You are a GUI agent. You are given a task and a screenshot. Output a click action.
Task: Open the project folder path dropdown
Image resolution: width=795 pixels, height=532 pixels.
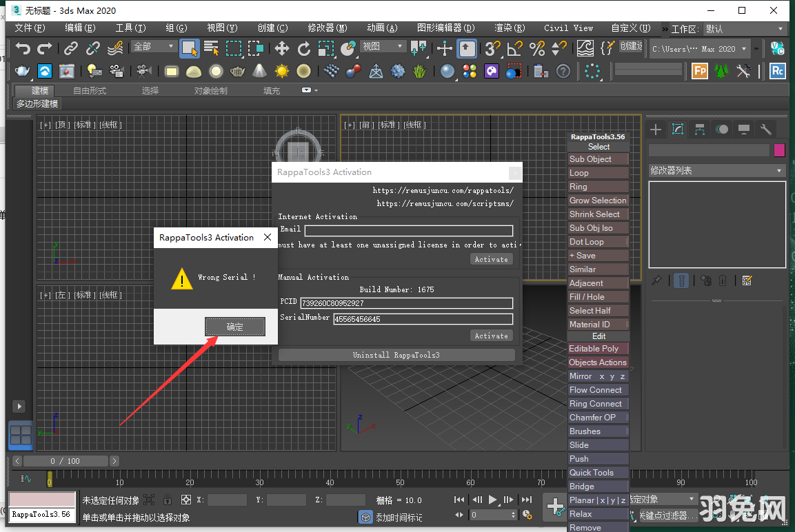click(x=743, y=48)
